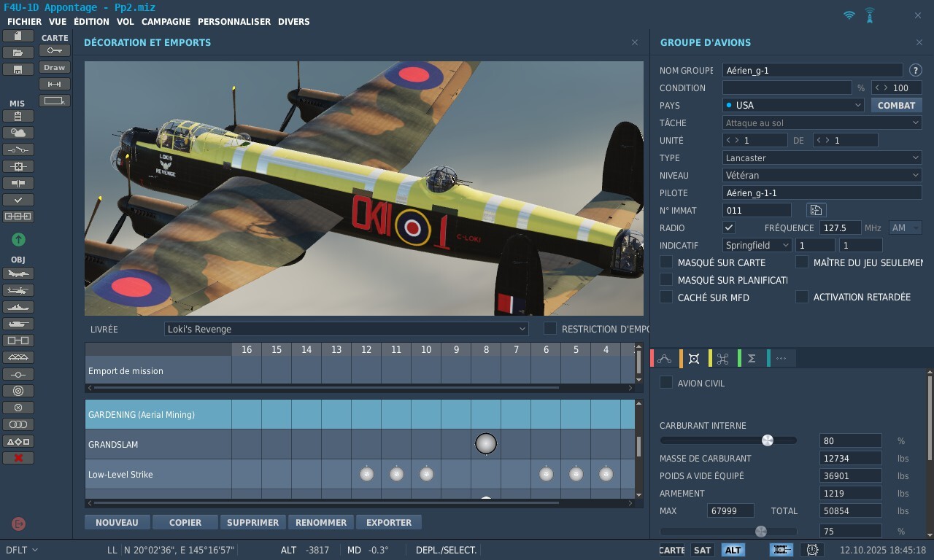The width and height of the screenshot is (934, 560).
Task: Click the save mission floppy disk icon
Action: coord(18,69)
